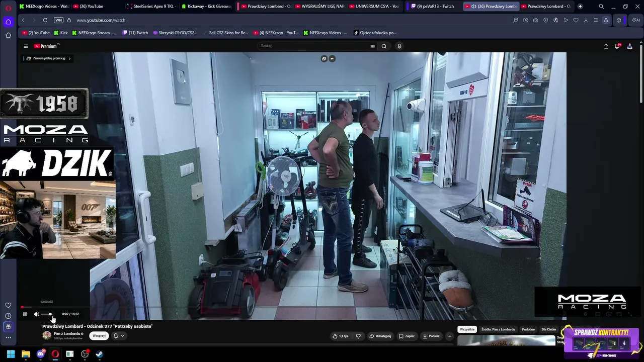Open the Pan z Lombardu channel name

pyautogui.click(x=68, y=333)
